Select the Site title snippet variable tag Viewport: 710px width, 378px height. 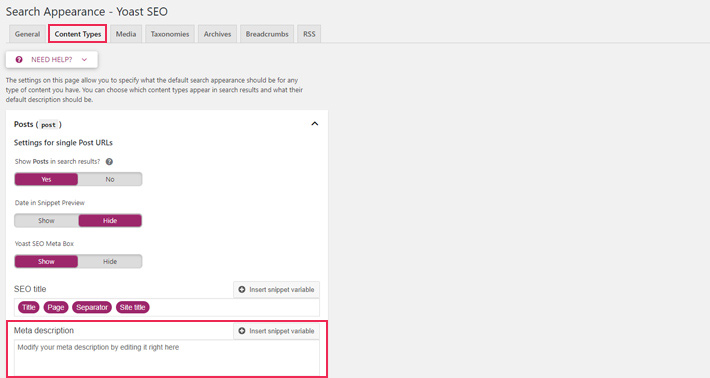click(x=133, y=307)
